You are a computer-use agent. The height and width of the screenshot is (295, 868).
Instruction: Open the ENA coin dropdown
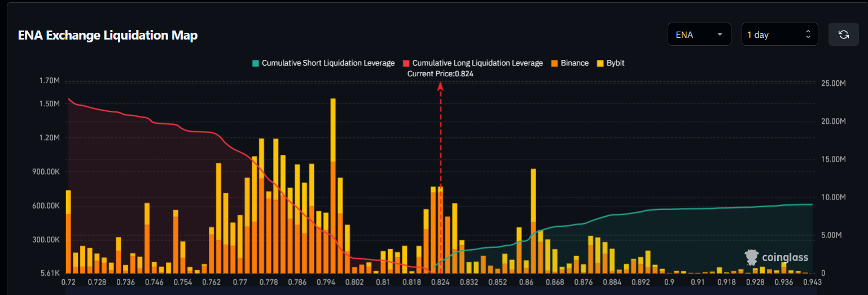[x=699, y=34]
